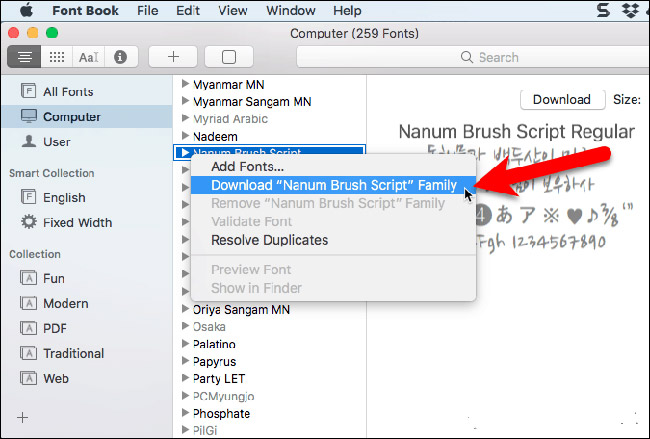This screenshot has width=650, height=439.
Task: Expand the Myanmar MN font family
Action: pos(185,84)
